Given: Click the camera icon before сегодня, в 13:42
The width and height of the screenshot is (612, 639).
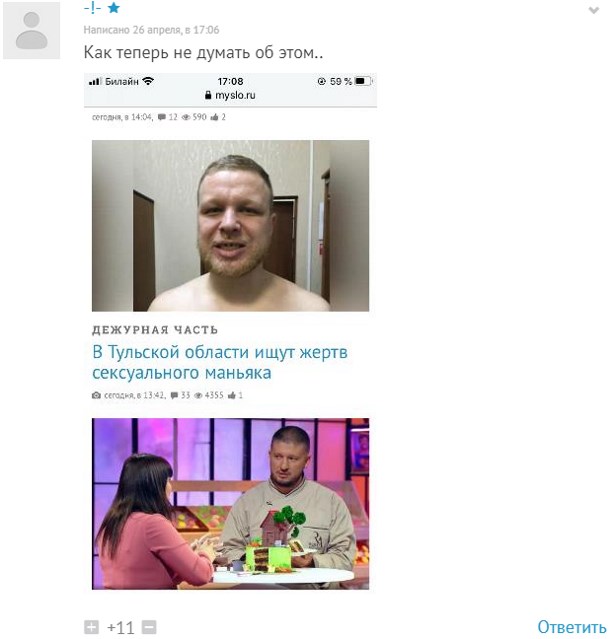Looking at the screenshot, I should 96,395.
